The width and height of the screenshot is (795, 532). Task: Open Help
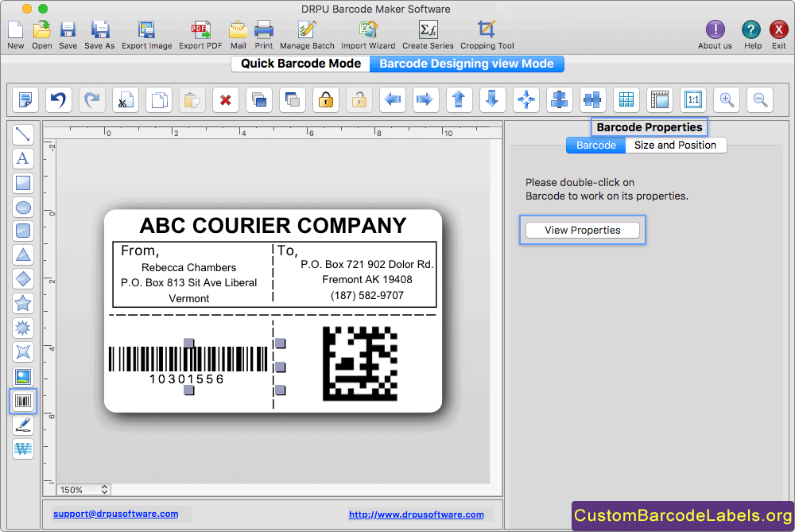[x=752, y=34]
